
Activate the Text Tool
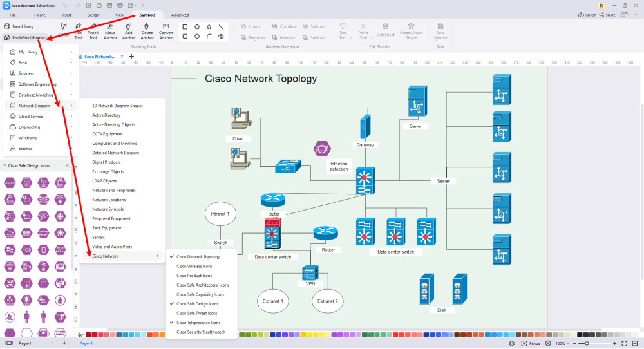[x=343, y=32]
